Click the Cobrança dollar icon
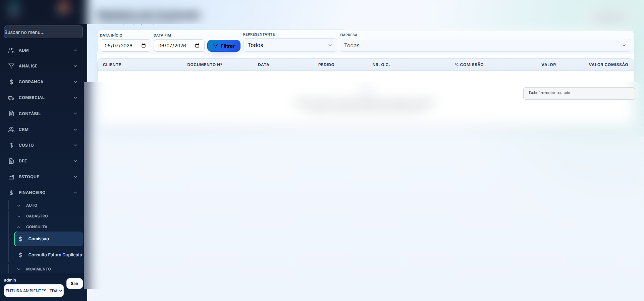Screen dimensions: 644x301 [11, 82]
